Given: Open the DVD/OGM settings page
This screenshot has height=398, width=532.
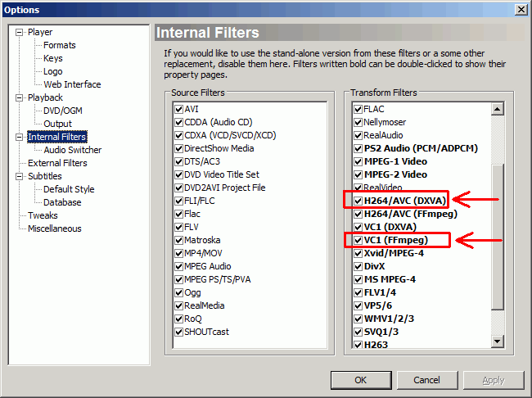Looking at the screenshot, I should 63,111.
